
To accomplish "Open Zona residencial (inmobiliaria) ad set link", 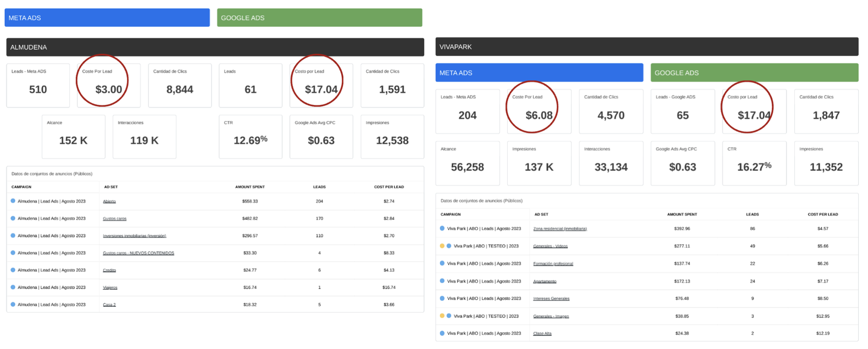I will [x=560, y=229].
